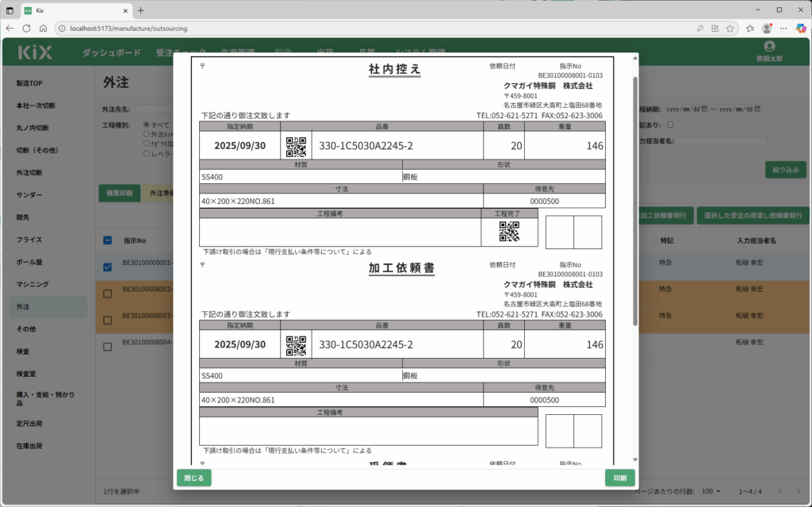Open the end date calendar picker
Screen dimensions: 812x507
tap(758, 109)
